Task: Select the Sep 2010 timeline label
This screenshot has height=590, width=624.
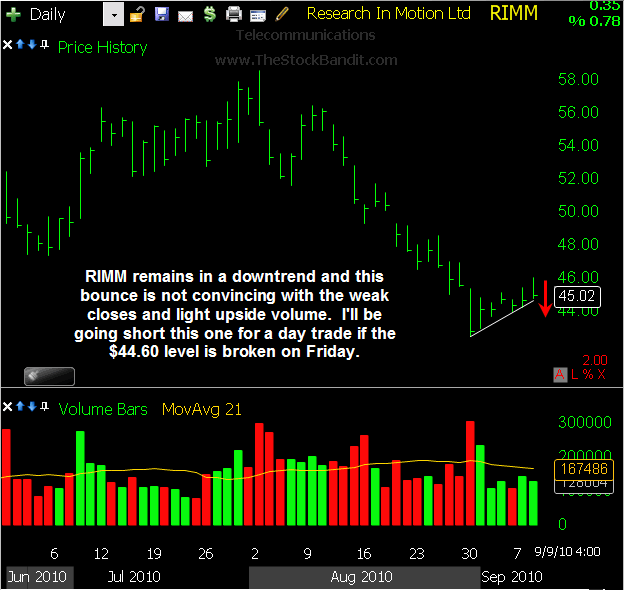Action: 512,577
